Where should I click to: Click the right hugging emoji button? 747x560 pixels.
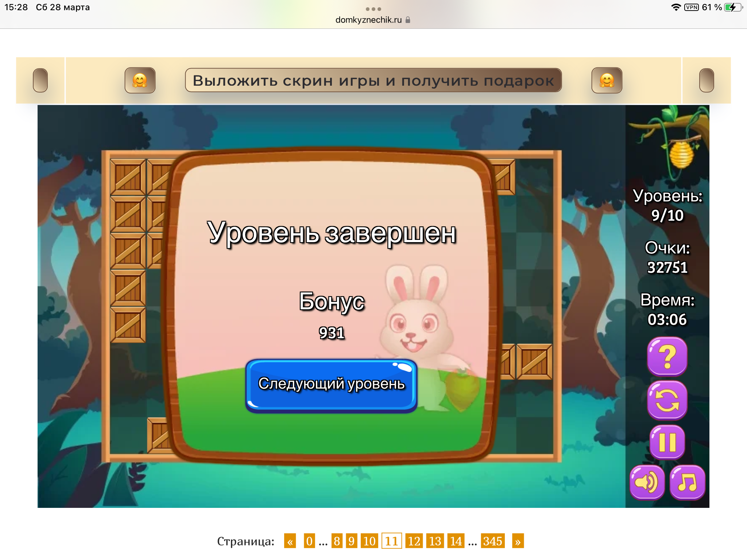(607, 80)
